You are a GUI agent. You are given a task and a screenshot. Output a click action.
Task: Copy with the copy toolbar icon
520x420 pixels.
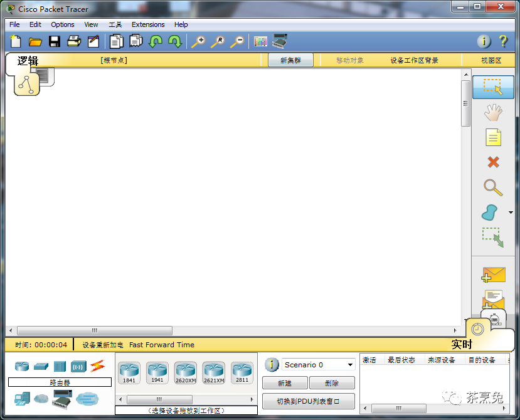117,41
